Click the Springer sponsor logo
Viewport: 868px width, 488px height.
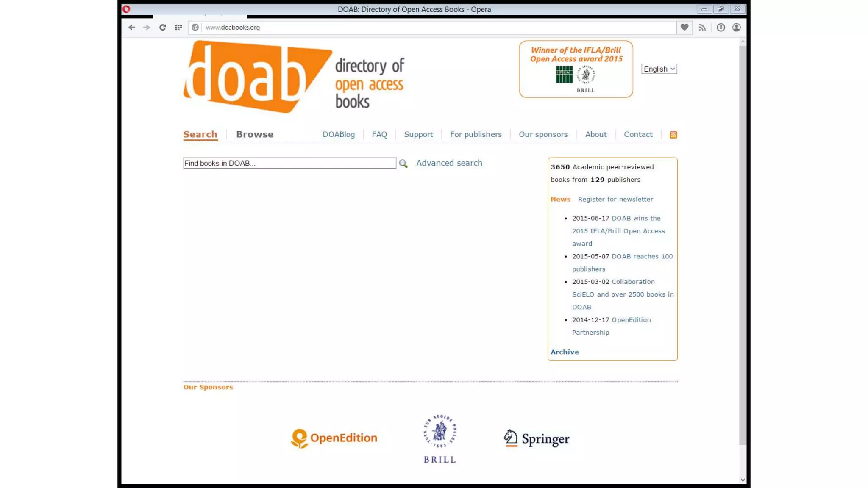click(536, 439)
